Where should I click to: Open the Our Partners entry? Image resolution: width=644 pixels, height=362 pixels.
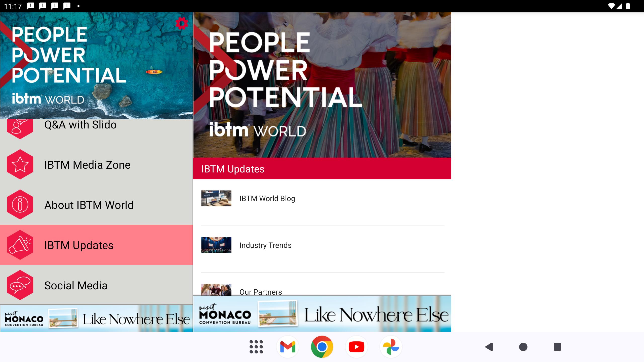pyautogui.click(x=322, y=284)
